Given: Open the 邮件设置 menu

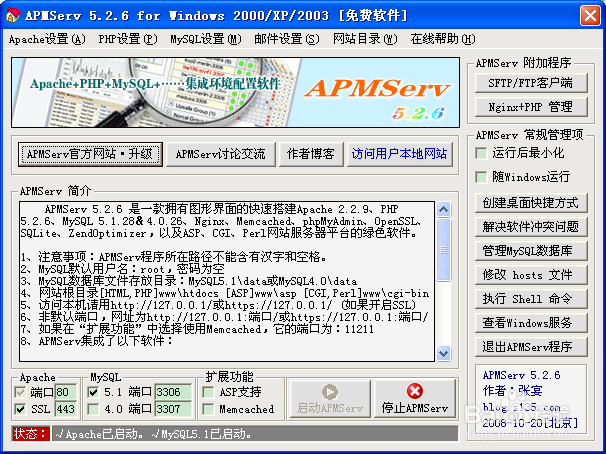Looking at the screenshot, I should 287,39.
